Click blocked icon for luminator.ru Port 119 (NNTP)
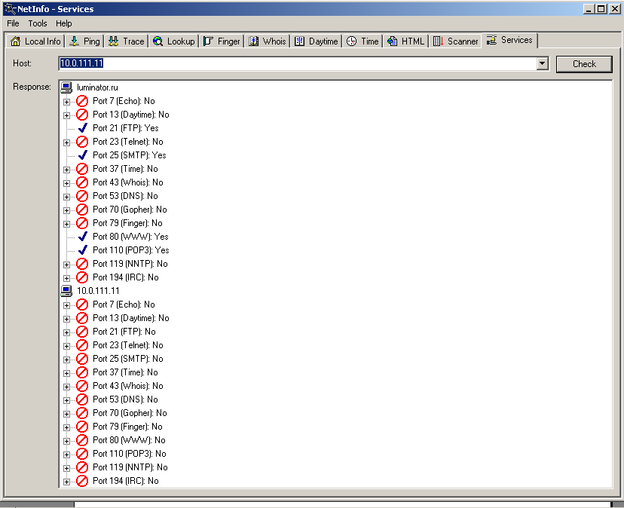This screenshot has height=508, width=624. [x=82, y=264]
